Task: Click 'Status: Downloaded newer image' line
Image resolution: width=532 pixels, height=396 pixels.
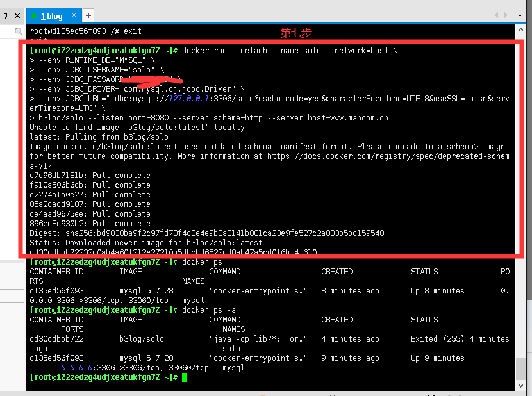Action: [x=146, y=243]
